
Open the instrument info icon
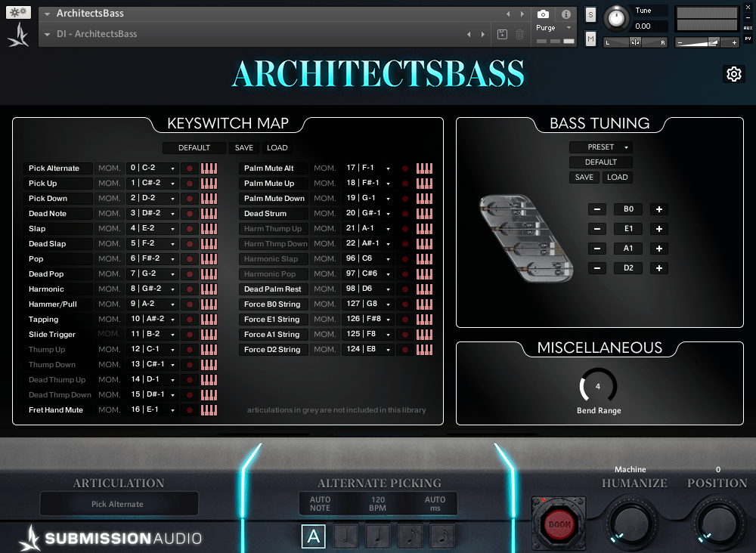pyautogui.click(x=565, y=14)
